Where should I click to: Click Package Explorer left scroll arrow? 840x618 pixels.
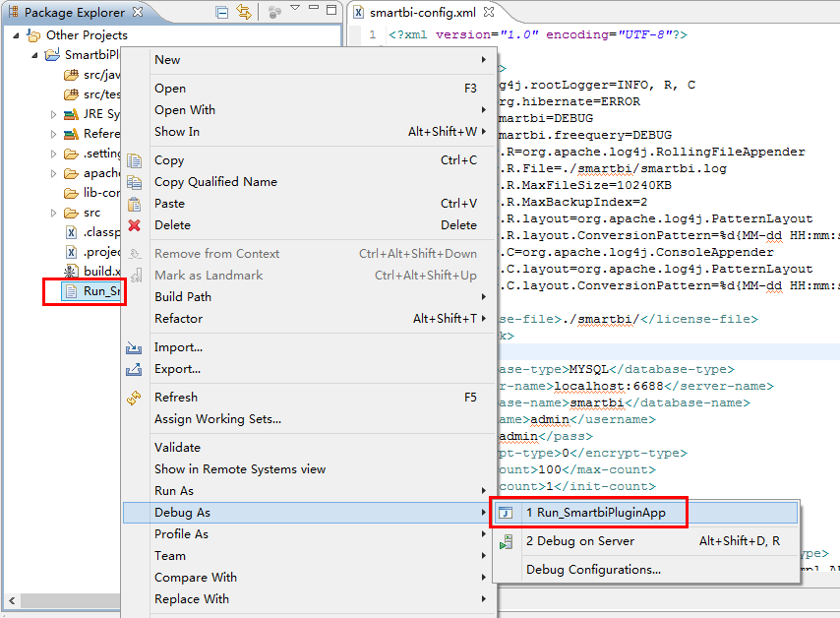coord(12,601)
